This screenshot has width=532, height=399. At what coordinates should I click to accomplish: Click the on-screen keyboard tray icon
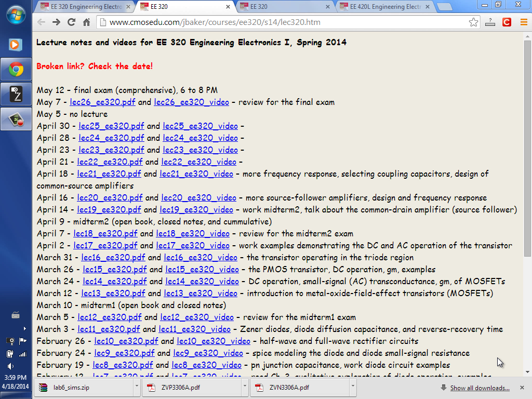tap(16, 315)
